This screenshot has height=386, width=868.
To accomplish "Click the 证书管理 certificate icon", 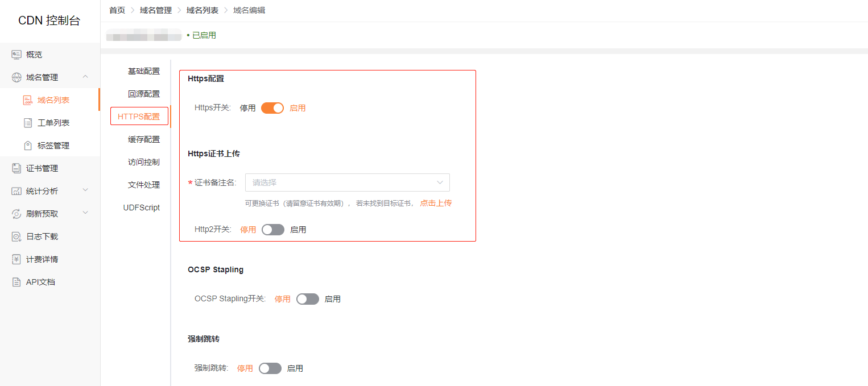I will point(16,168).
